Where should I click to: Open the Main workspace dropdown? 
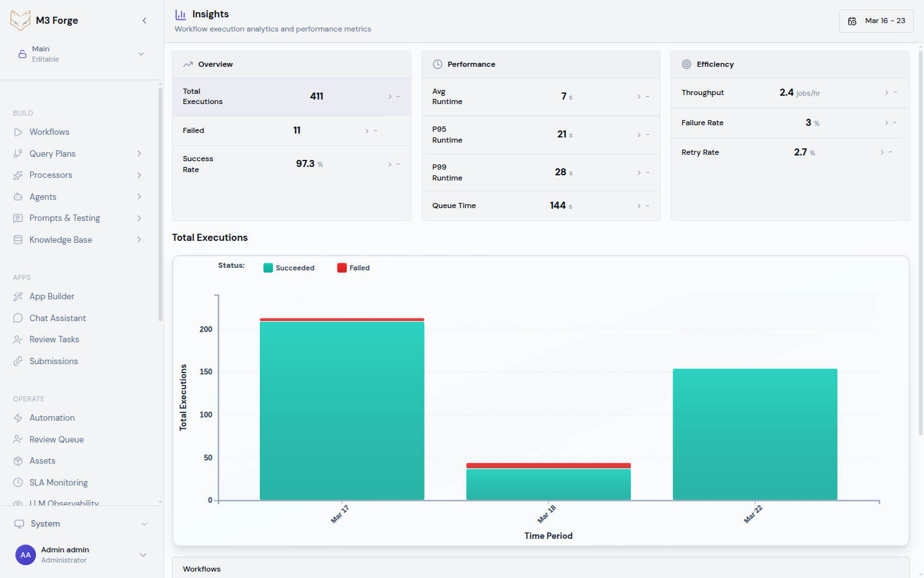(81, 54)
